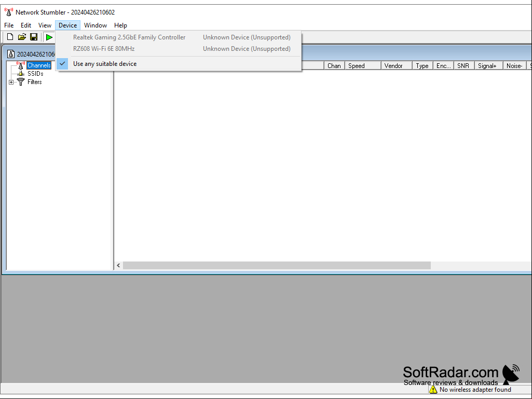Open the Window menu

pyautogui.click(x=96, y=25)
